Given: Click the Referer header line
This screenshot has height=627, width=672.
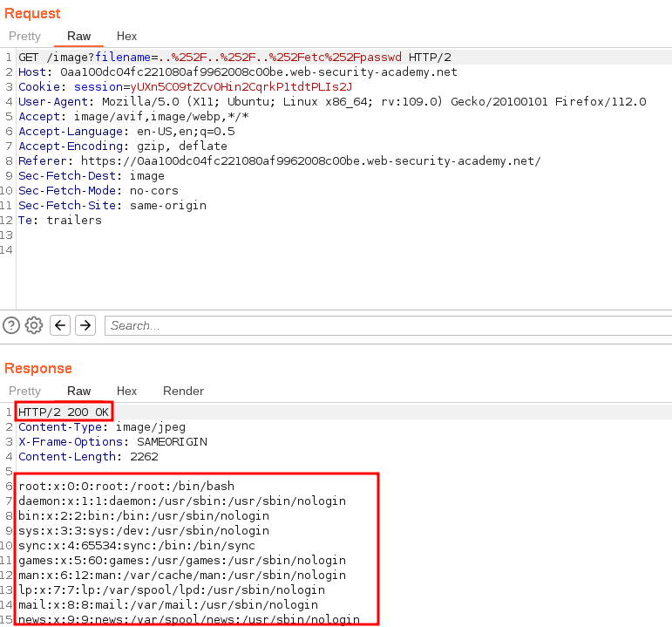Looking at the screenshot, I should (x=280, y=161).
